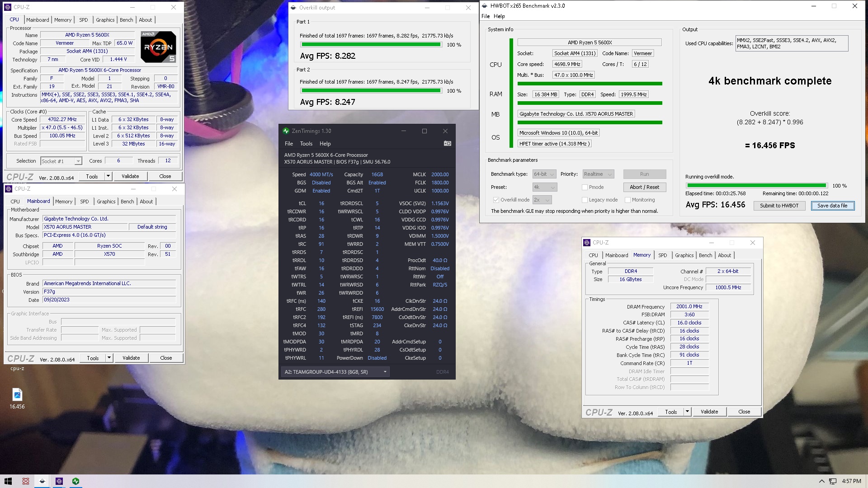The image size is (868, 488).
Task: Open ZenTimings File menu
Action: click(288, 144)
